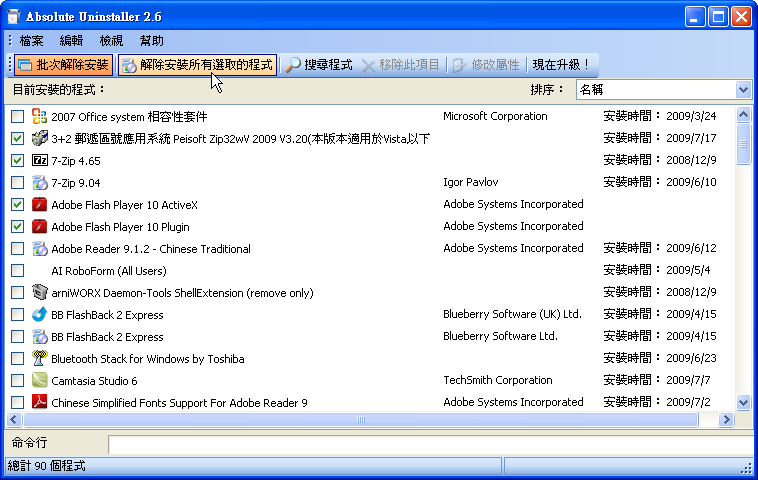
Task: Click the Igor Pavlov publisher text
Action: (470, 182)
